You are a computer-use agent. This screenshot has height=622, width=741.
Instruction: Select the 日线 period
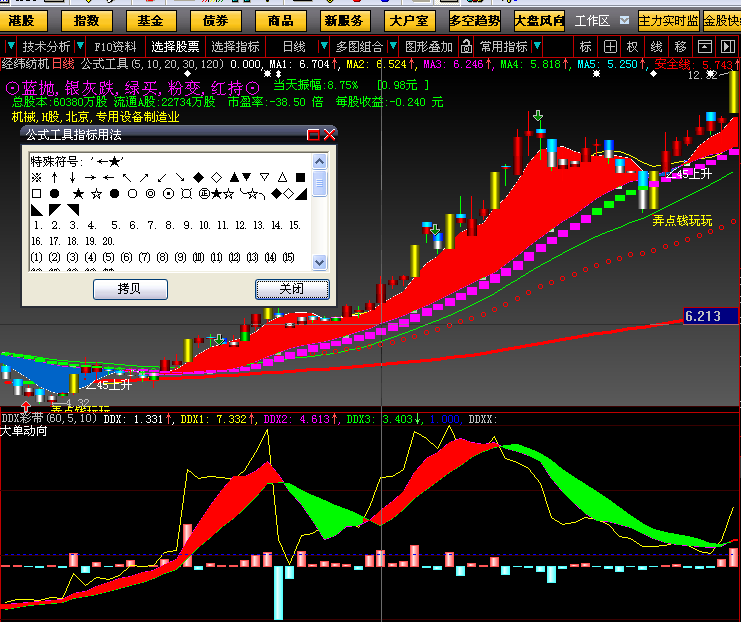pos(293,47)
